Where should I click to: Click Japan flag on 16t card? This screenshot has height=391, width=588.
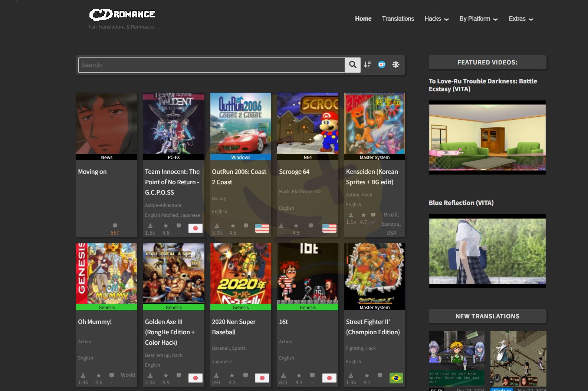click(x=329, y=378)
